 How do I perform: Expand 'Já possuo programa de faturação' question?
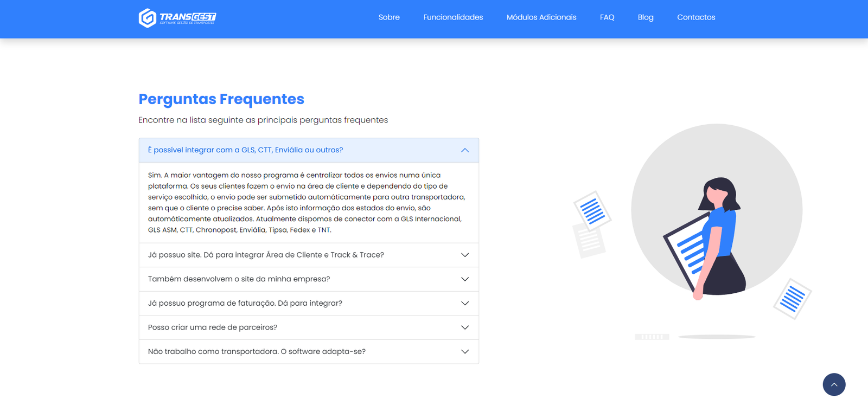[245, 304]
